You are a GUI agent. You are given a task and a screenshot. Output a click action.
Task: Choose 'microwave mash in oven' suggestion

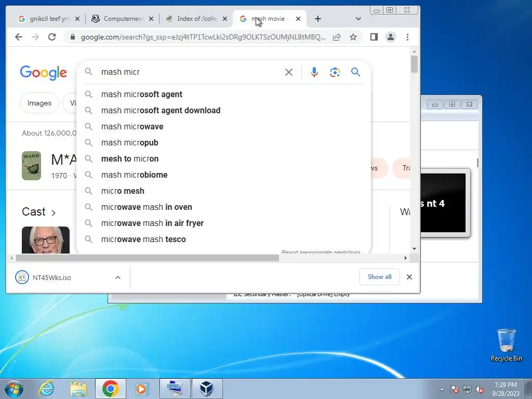tap(224, 207)
